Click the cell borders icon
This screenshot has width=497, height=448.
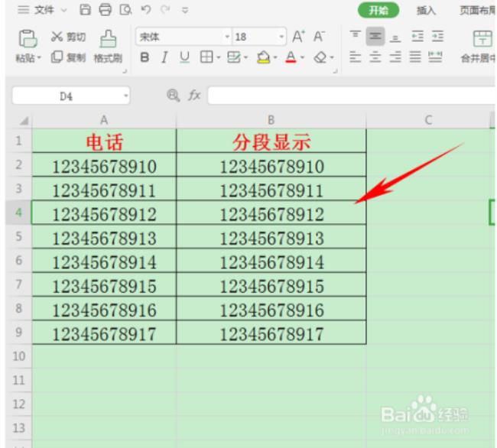pyautogui.click(x=206, y=57)
